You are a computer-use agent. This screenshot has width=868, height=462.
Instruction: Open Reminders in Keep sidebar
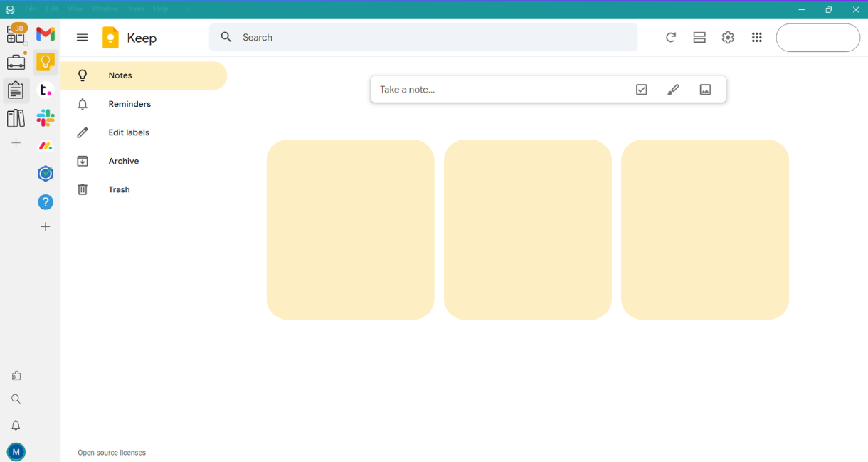click(x=128, y=103)
